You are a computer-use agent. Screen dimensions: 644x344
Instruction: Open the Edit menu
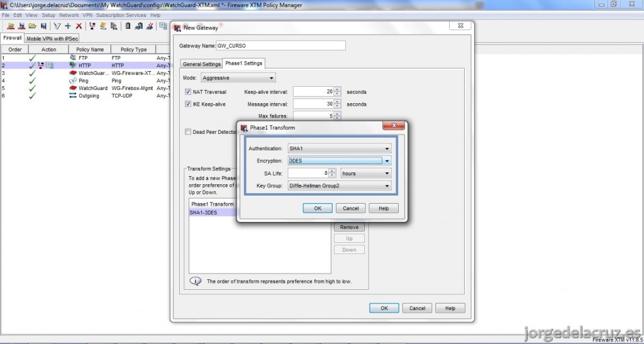18,15
